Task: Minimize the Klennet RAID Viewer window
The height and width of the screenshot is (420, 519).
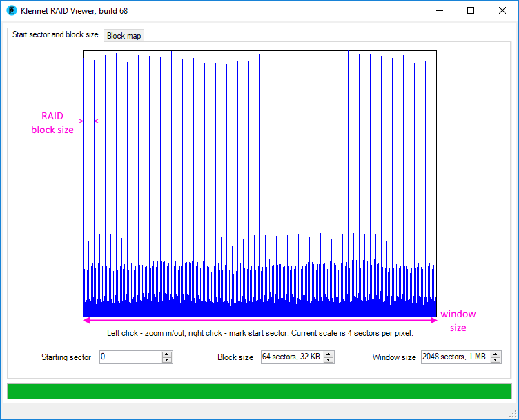Action: pyautogui.click(x=440, y=10)
